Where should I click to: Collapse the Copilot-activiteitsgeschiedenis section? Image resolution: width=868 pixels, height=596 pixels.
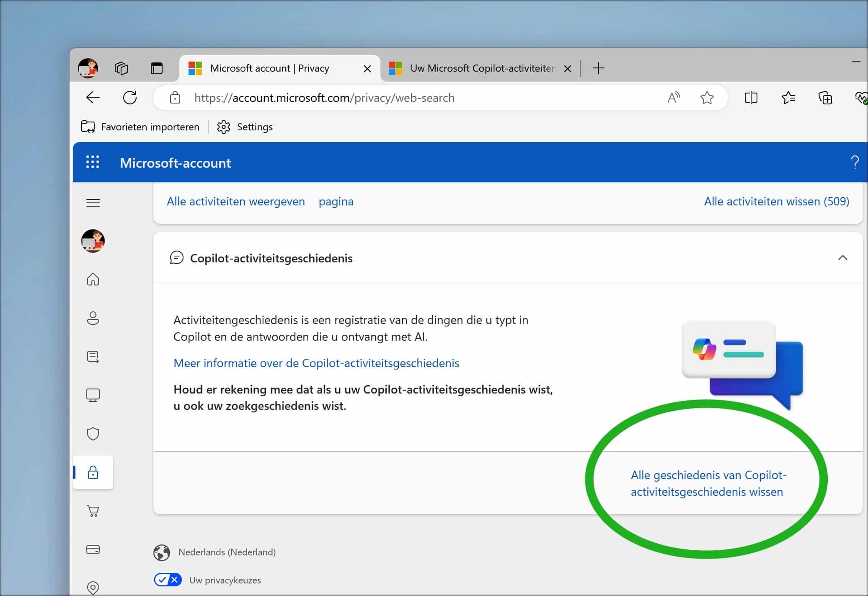tap(842, 258)
